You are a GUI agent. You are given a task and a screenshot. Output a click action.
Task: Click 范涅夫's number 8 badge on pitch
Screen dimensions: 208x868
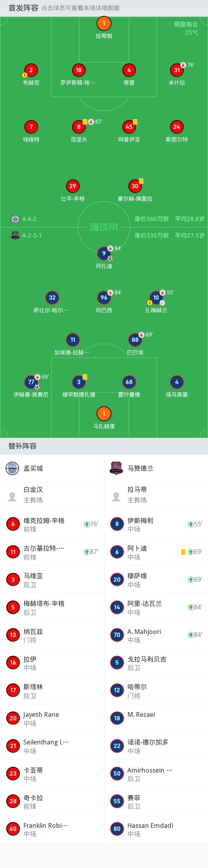click(x=79, y=127)
